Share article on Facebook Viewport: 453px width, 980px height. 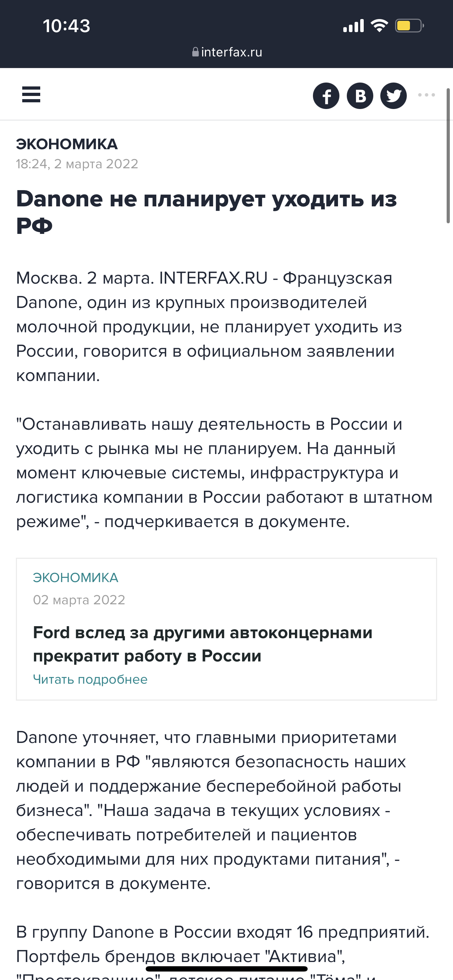pos(326,96)
